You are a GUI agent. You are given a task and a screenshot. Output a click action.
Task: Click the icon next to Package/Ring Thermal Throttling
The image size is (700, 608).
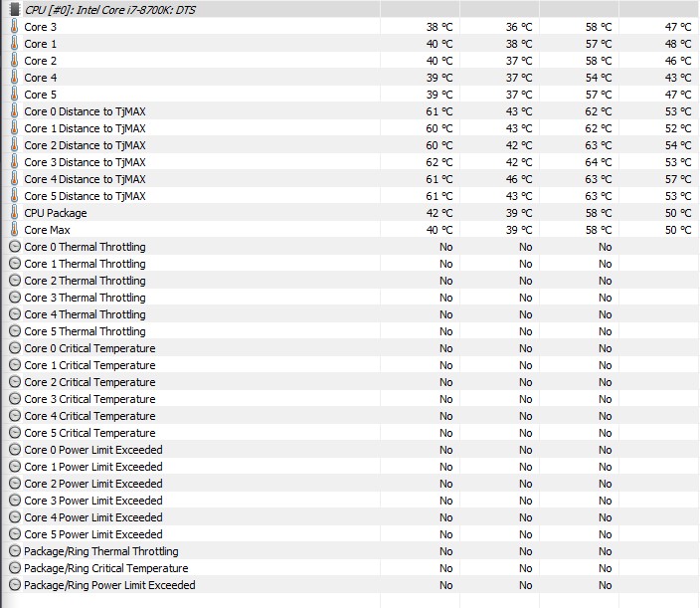14,551
